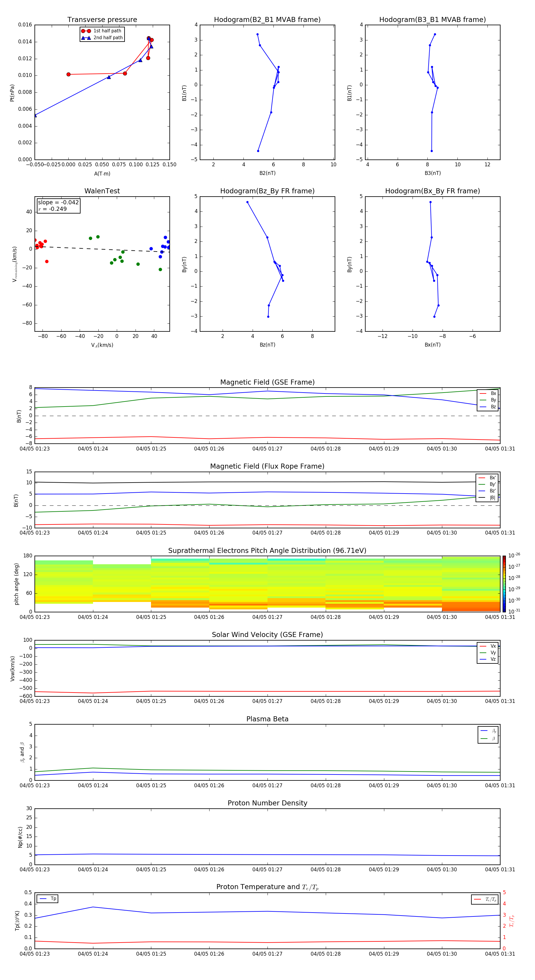Click the '04/05 01:27' tick under the GSE magnetic field plot

(x=267, y=449)
